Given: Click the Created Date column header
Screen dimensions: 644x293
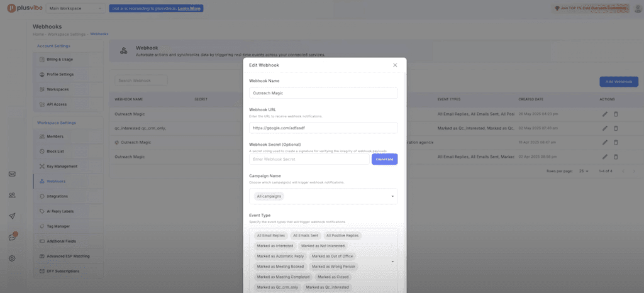Looking at the screenshot, I should (531, 99).
